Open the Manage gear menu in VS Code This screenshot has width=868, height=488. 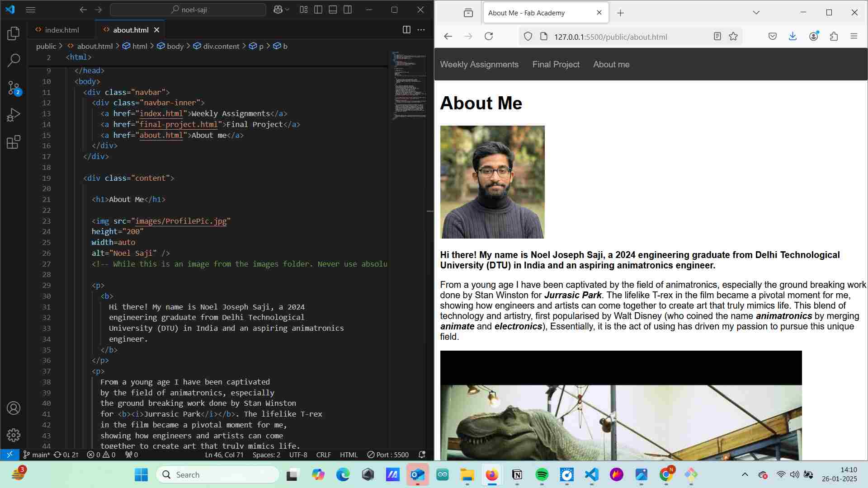coord(14,435)
